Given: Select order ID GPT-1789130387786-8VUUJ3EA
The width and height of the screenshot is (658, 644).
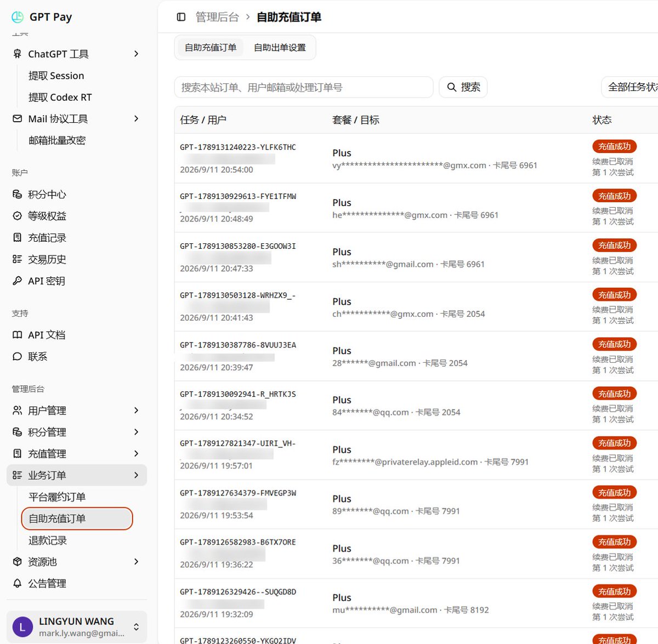Looking at the screenshot, I should pos(238,345).
